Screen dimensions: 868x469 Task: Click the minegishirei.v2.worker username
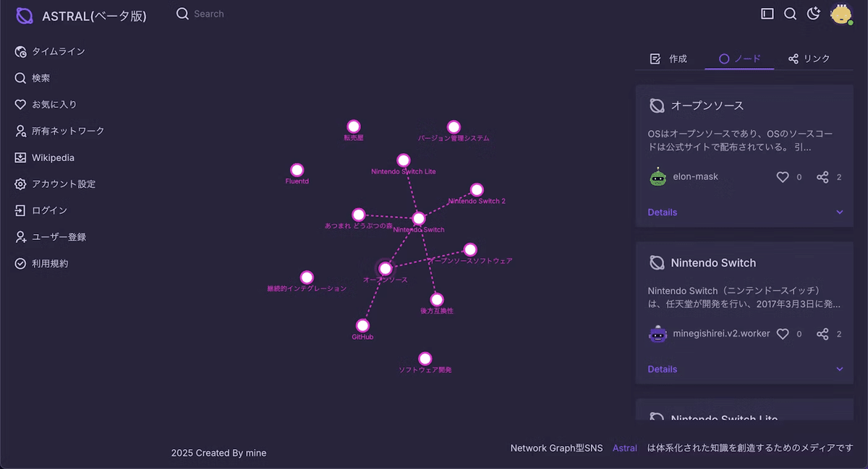click(722, 334)
